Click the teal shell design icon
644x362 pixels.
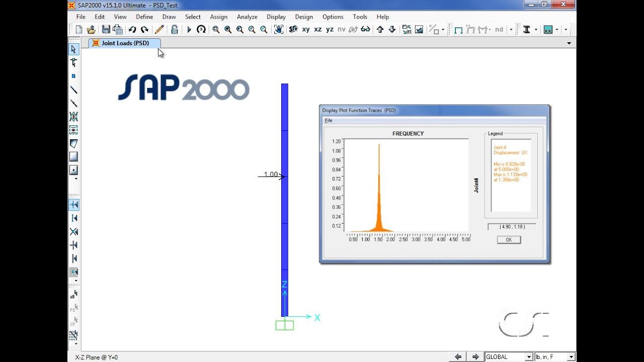coord(548,30)
